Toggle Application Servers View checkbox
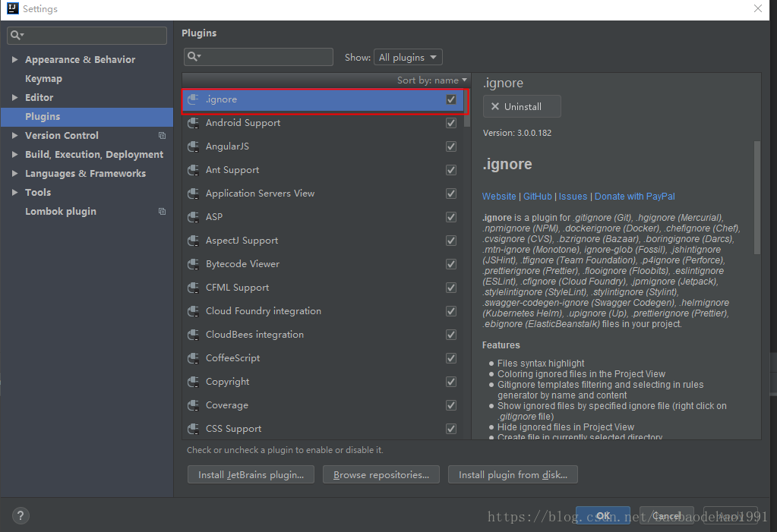The image size is (777, 532). pos(451,194)
